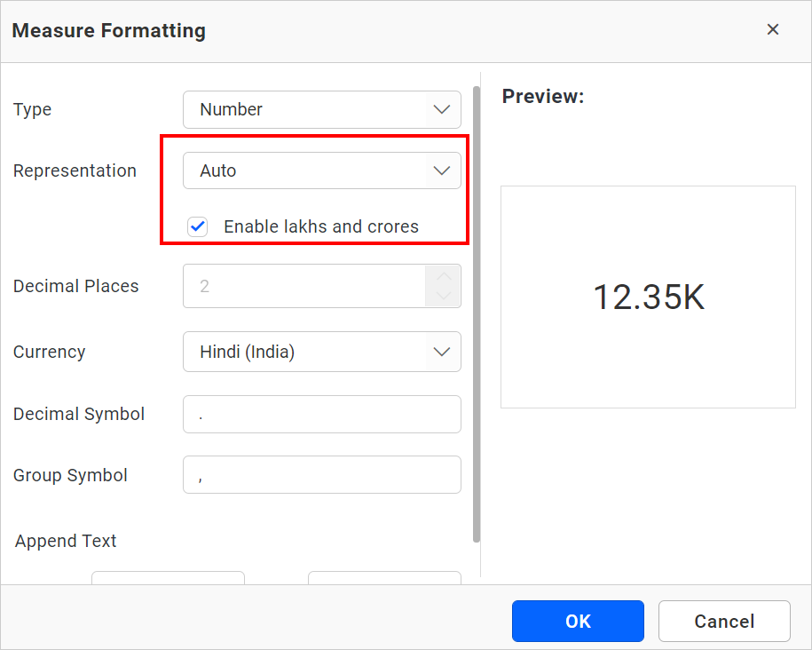812x650 pixels.
Task: Click the X icon to dismiss dialog
Action: tap(772, 29)
